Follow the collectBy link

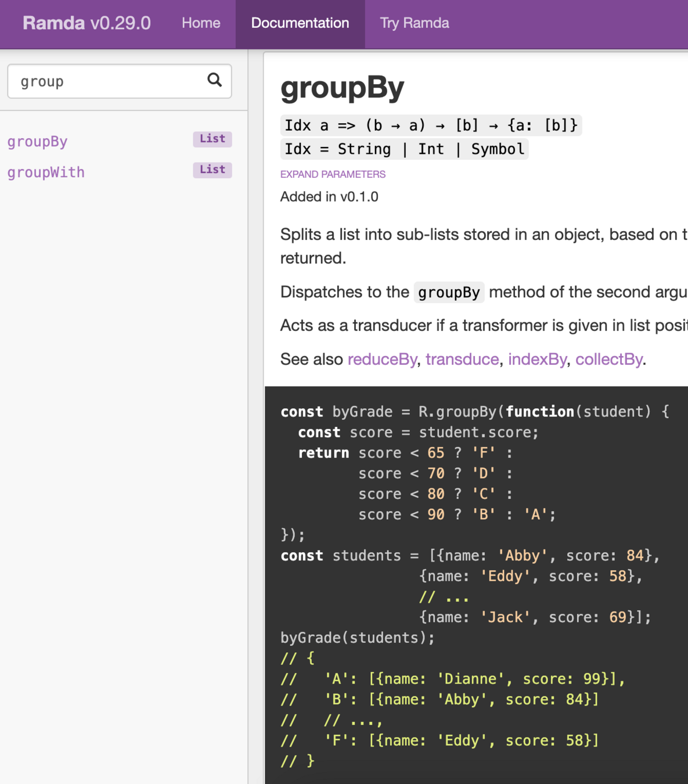point(609,359)
